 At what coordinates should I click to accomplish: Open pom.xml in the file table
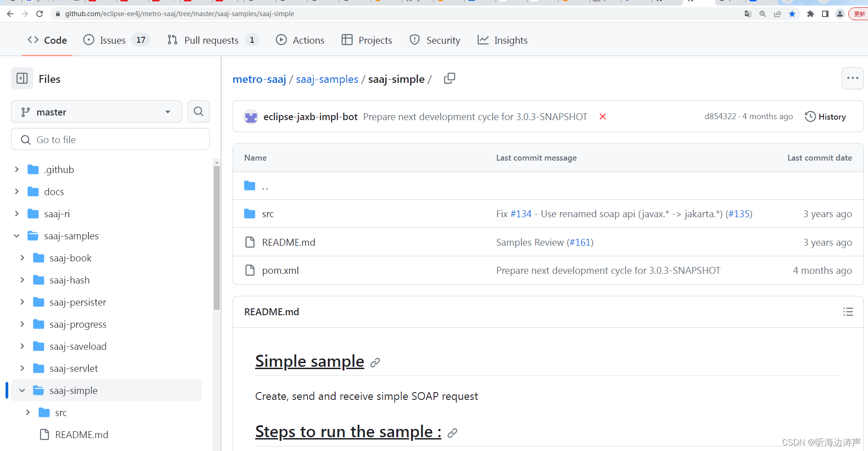click(x=280, y=271)
